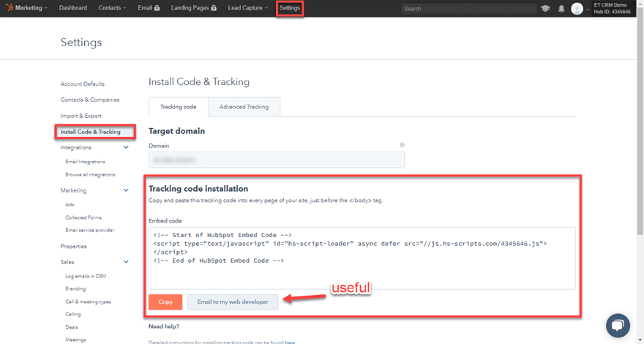Screen dimensions: 644x344
Task: Open Meetings settings
Action: (x=75, y=340)
